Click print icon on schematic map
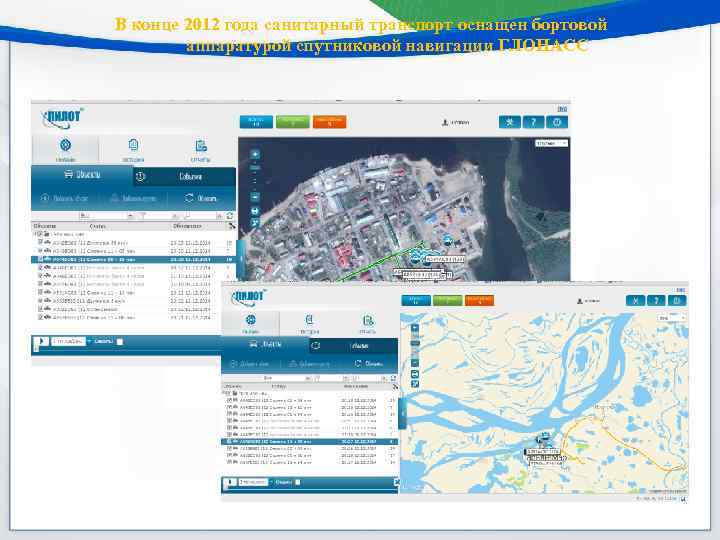Viewport: 720px width, 540px height. tap(415, 374)
